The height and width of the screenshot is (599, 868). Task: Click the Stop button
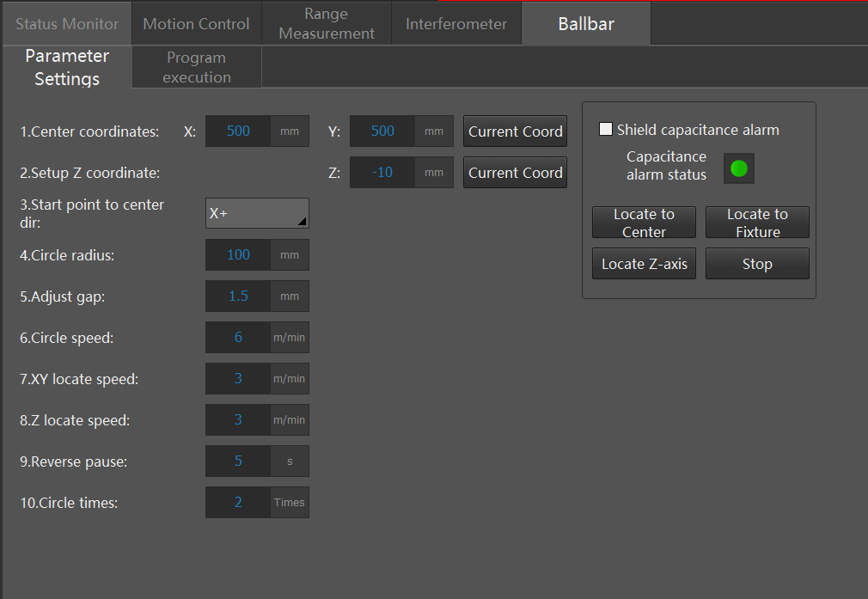(757, 264)
